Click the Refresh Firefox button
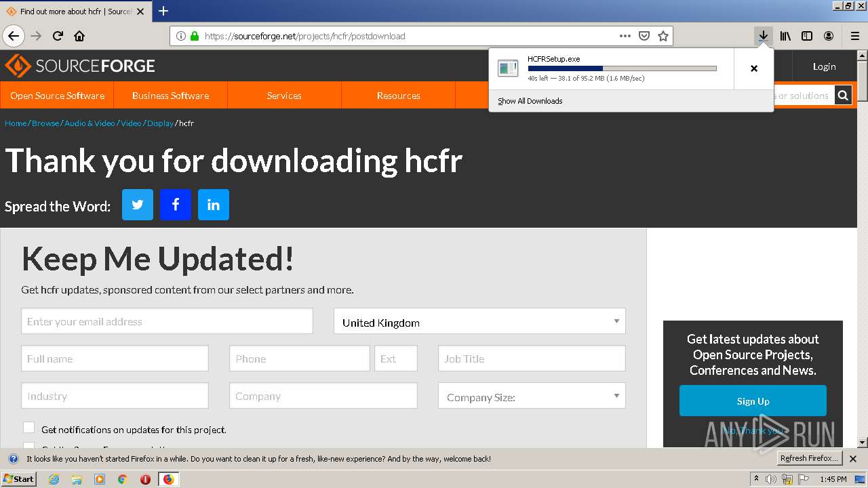 coord(809,459)
